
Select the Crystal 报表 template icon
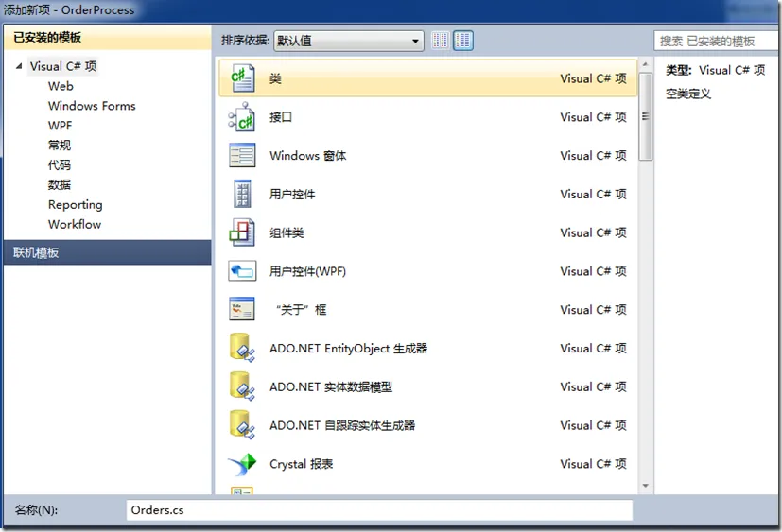pos(242,464)
